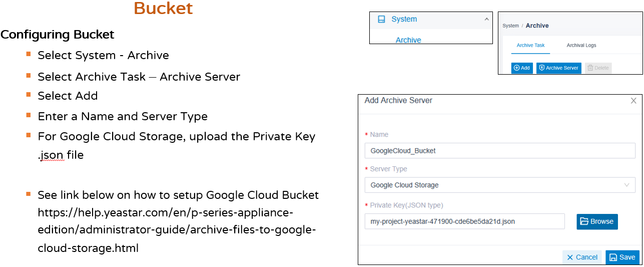This screenshot has height=267, width=644.
Task: Click the Server Type dropdown arrow
Action: pos(627,185)
